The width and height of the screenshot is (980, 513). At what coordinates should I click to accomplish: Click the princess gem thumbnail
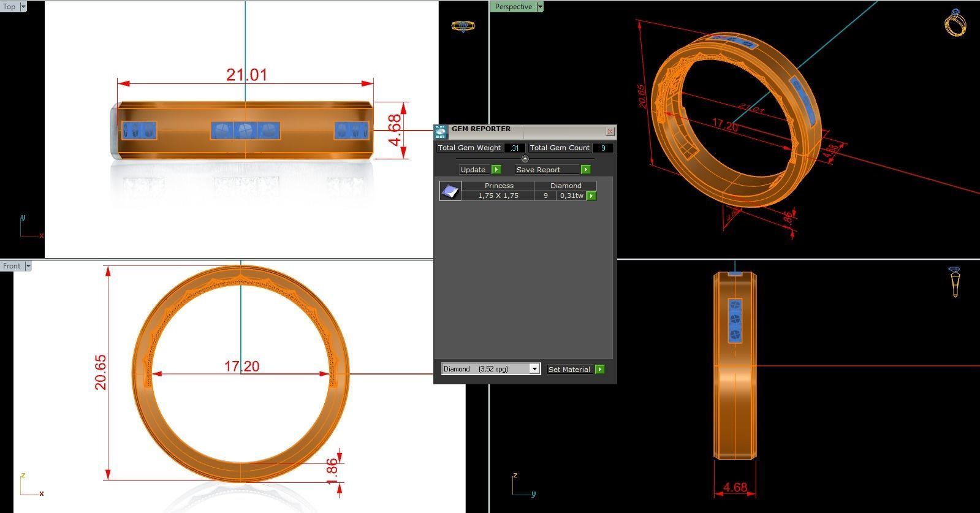click(450, 191)
